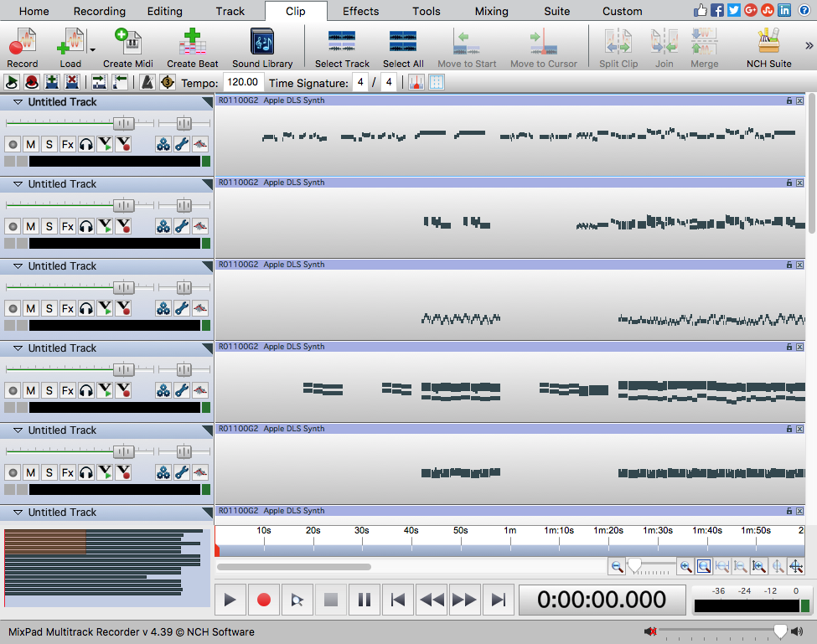Open wrench settings on the first track

(181, 144)
